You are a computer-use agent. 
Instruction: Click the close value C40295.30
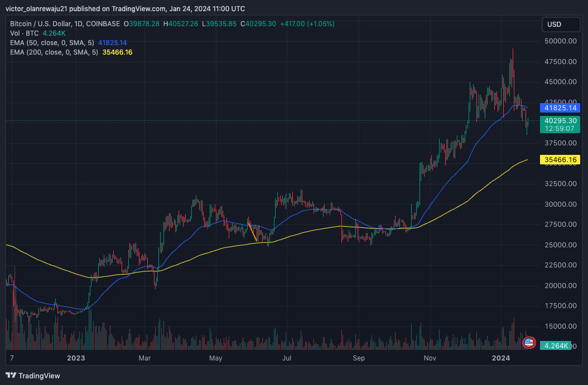pyautogui.click(x=258, y=24)
